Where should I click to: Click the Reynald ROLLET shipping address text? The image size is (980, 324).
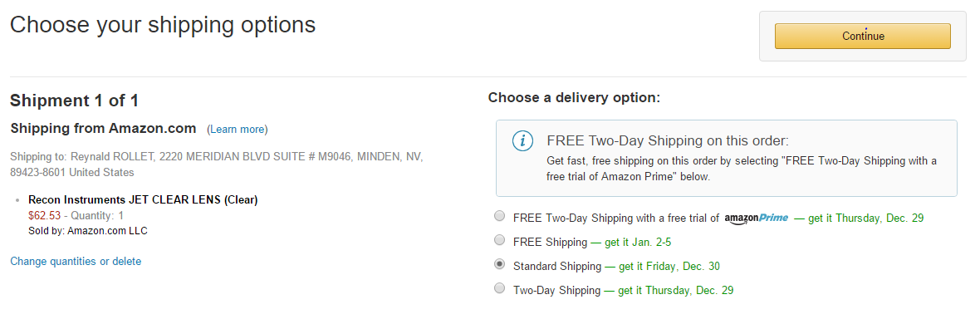point(217,164)
